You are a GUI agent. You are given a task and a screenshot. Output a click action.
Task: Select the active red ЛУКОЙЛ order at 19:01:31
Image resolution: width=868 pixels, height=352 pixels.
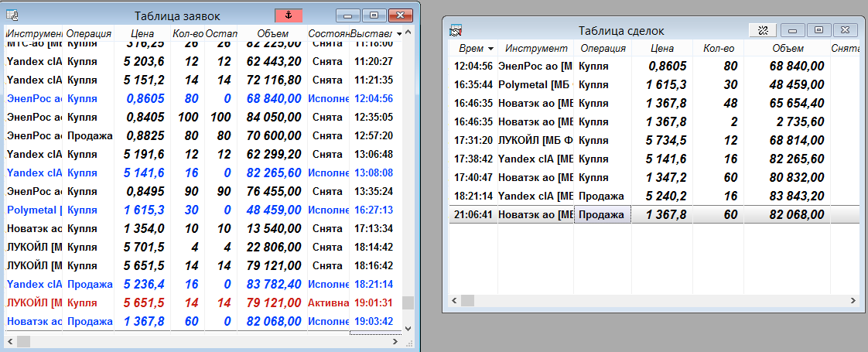coord(203,302)
